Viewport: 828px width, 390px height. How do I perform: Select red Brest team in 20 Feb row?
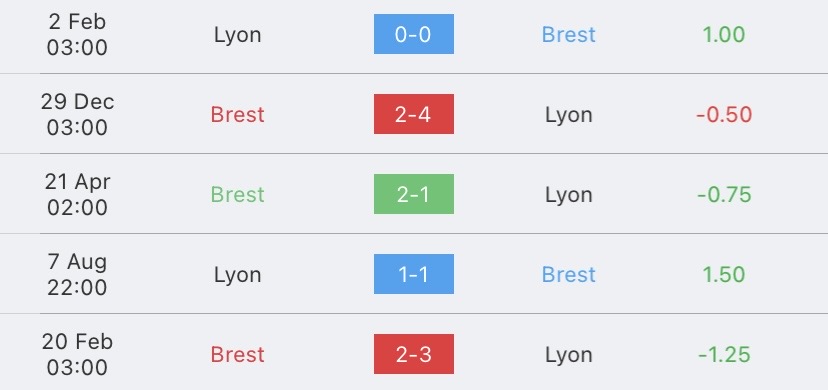[237, 355]
